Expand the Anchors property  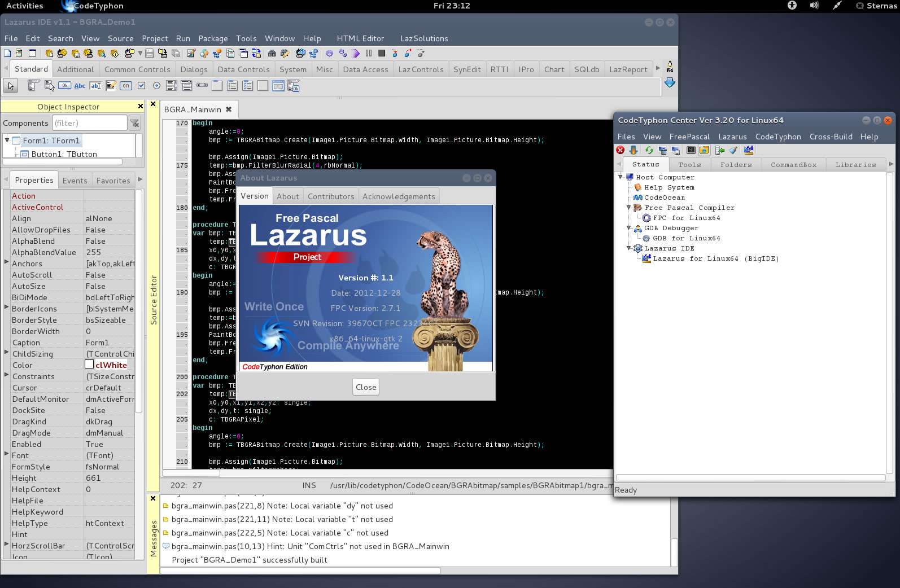(x=7, y=262)
